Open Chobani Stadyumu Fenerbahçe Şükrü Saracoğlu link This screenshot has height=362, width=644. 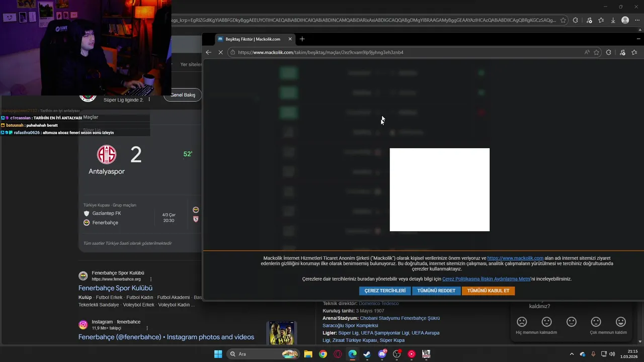(381, 321)
